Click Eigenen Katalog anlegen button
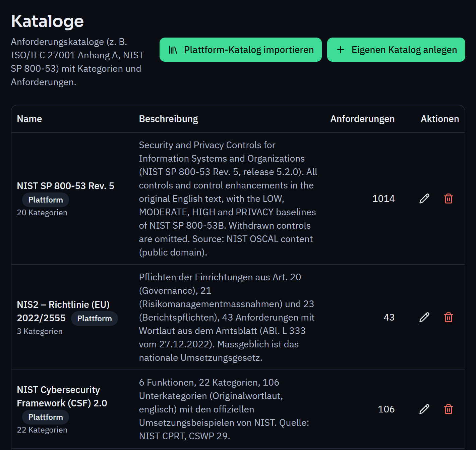This screenshot has width=476, height=450. click(x=396, y=50)
